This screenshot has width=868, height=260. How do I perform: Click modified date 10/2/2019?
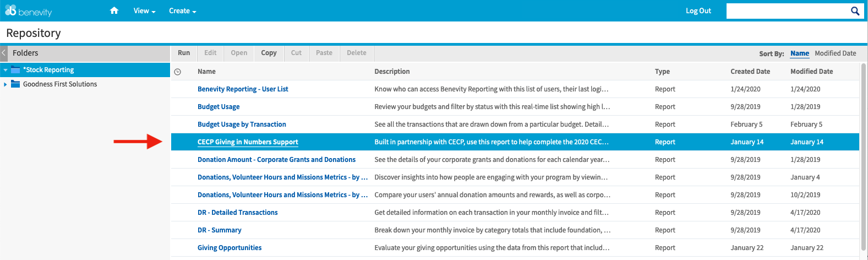pos(805,195)
